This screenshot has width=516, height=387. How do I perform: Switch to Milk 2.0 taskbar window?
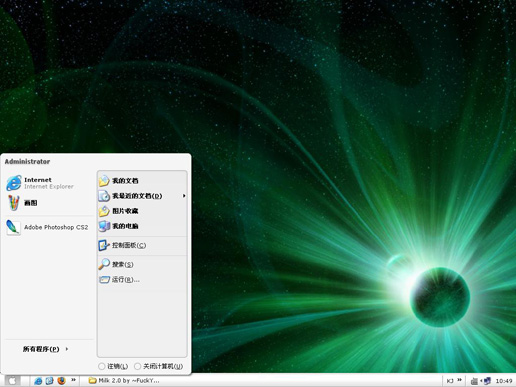pyautogui.click(x=124, y=381)
